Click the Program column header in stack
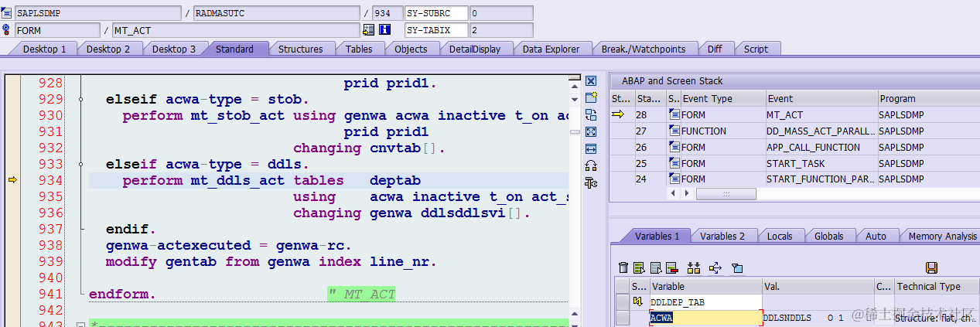 pyautogui.click(x=929, y=98)
